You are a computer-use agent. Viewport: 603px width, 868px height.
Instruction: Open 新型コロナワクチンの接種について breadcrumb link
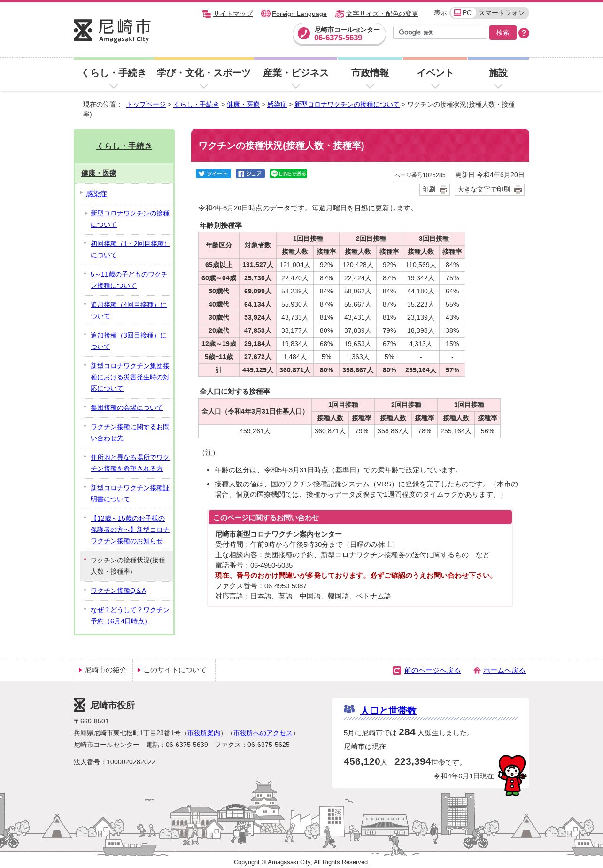[347, 104]
